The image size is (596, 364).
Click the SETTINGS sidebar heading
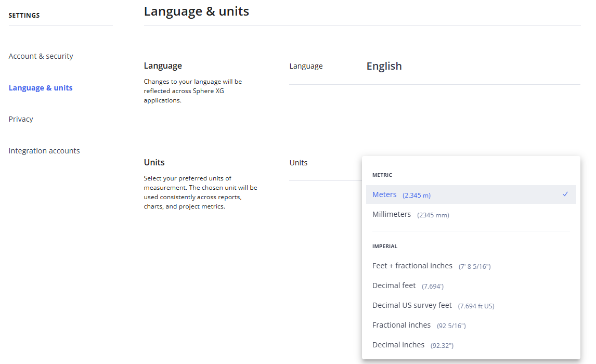click(24, 16)
